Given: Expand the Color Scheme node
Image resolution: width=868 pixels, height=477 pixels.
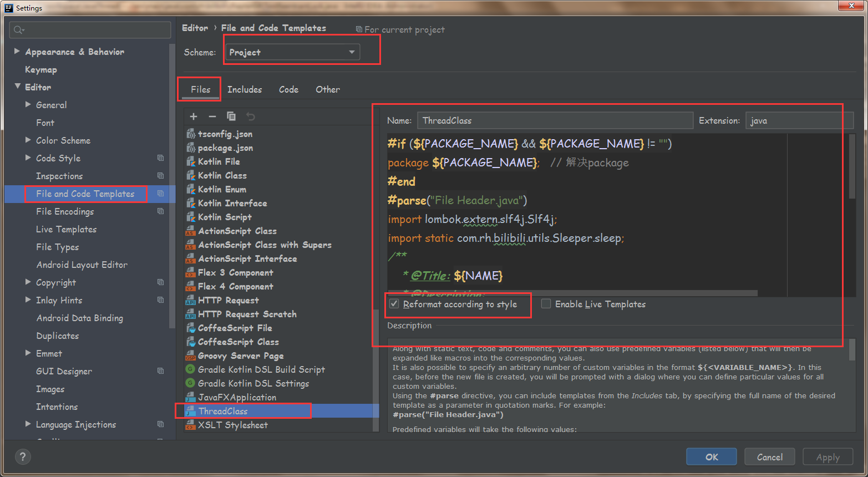Looking at the screenshot, I should pyautogui.click(x=28, y=140).
